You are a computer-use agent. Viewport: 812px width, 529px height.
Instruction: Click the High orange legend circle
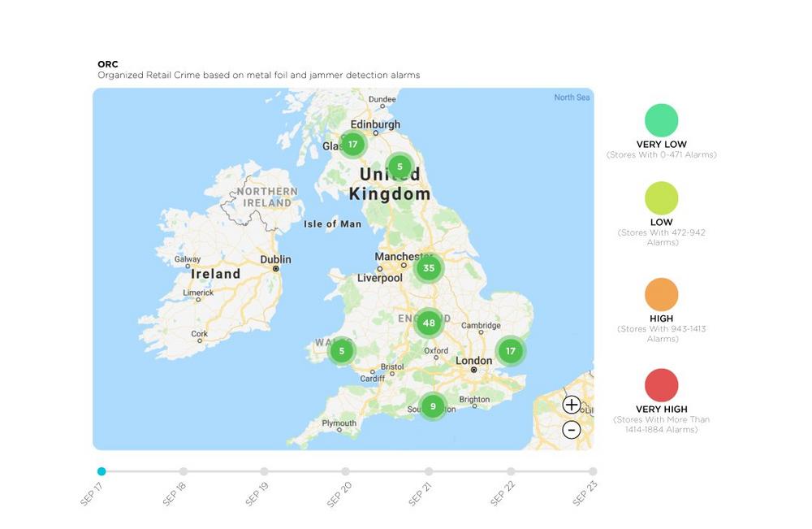661,294
